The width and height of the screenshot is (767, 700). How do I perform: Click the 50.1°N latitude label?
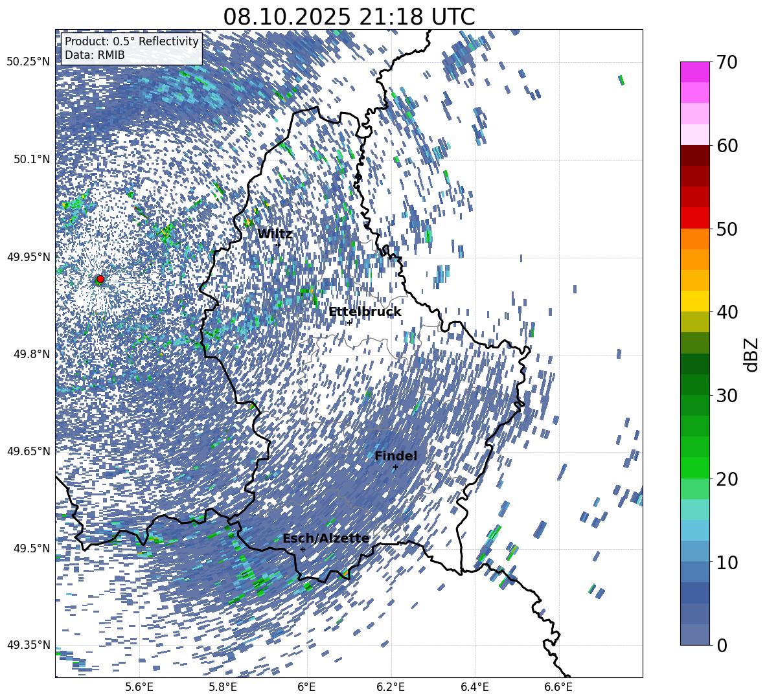pyautogui.click(x=31, y=159)
